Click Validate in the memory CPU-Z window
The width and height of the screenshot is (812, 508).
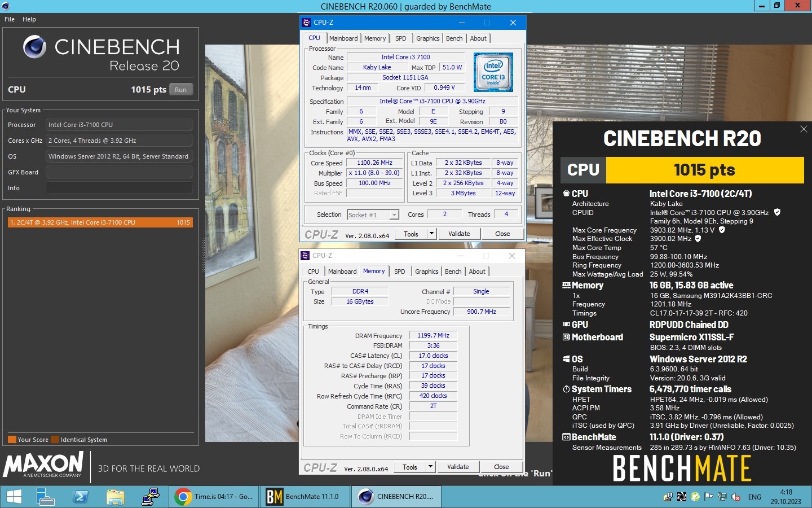pos(458,467)
